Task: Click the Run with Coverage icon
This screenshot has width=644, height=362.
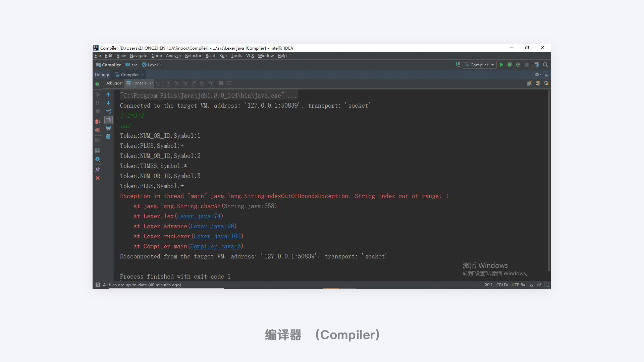Action: point(518,65)
